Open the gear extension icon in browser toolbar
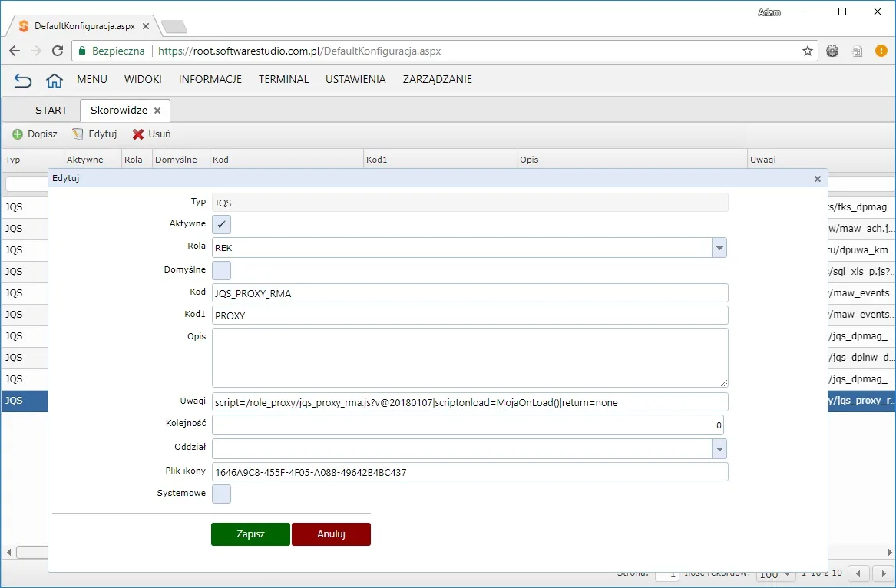The height and width of the screenshot is (588, 896). tap(832, 51)
